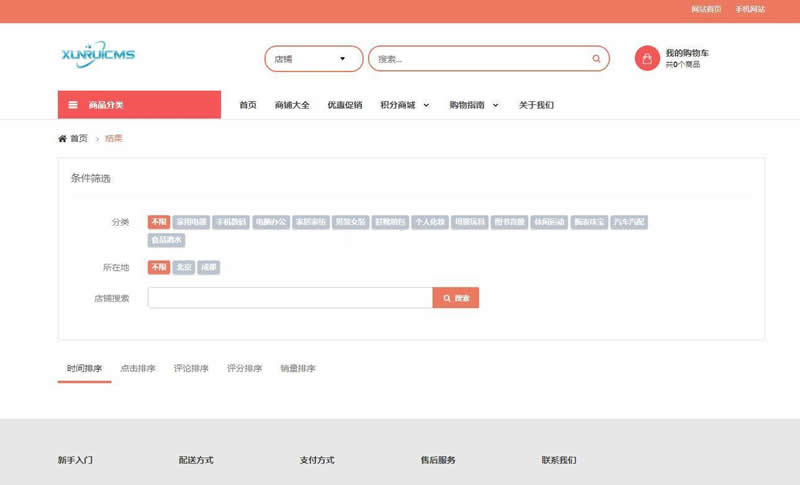Expand the 购物指南 menu chevron
Image resolution: width=800 pixels, height=485 pixels.
click(x=495, y=105)
